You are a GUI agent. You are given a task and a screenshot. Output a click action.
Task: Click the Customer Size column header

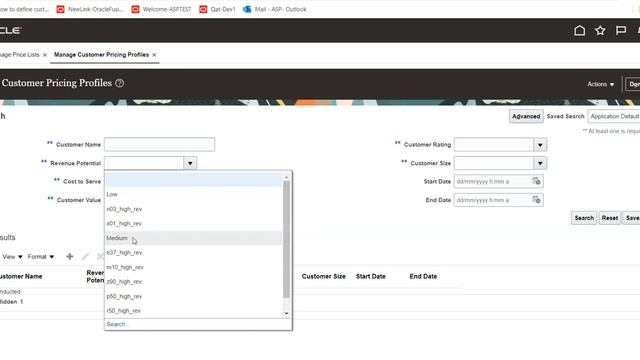click(324, 276)
